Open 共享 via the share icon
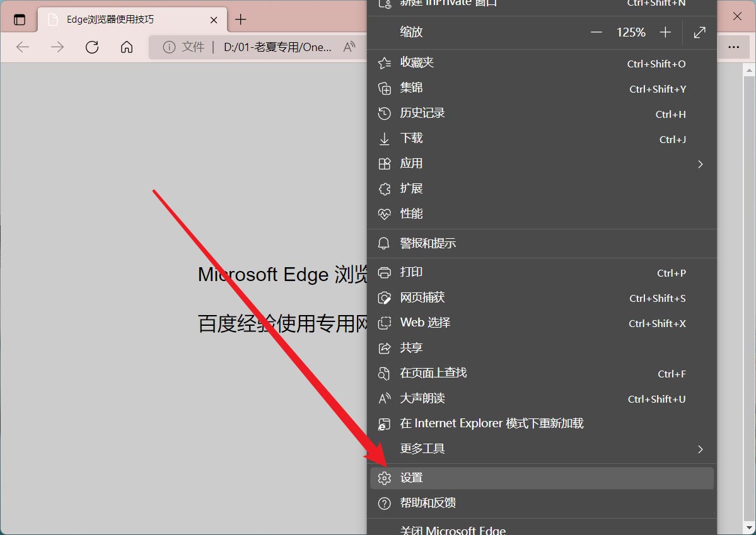The image size is (756, 535). (x=385, y=347)
